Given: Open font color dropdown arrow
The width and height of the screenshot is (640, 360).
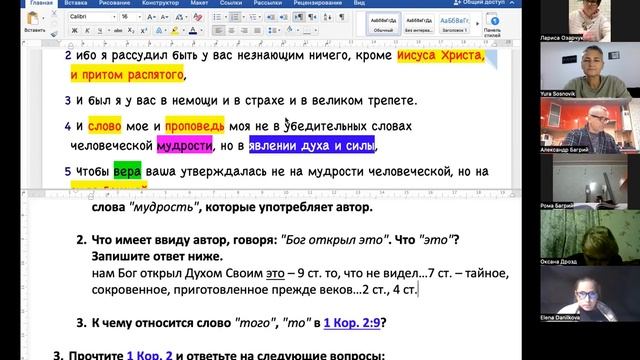Looking at the screenshot, I should pyautogui.click(x=202, y=31).
